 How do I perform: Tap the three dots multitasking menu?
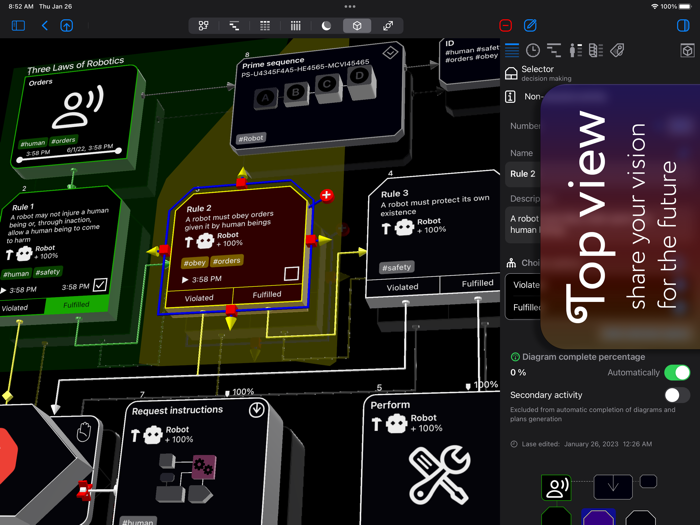tap(350, 6)
